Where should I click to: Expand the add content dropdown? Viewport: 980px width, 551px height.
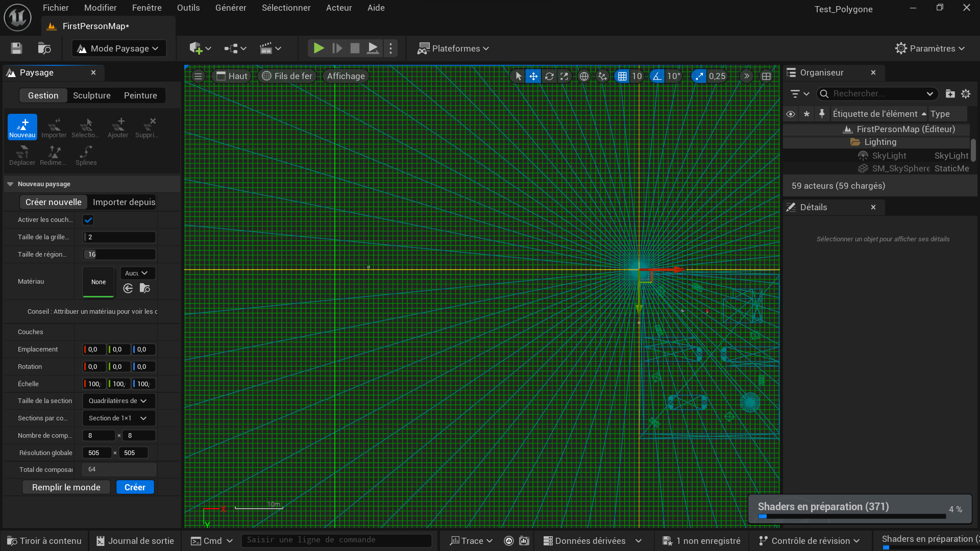200,48
